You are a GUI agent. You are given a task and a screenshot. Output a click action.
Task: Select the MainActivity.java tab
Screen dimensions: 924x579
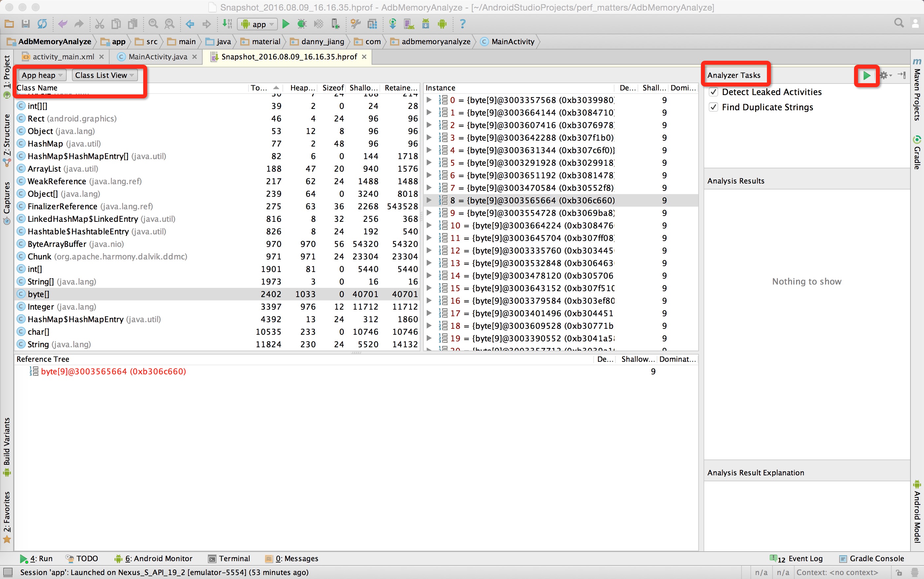[x=154, y=56]
